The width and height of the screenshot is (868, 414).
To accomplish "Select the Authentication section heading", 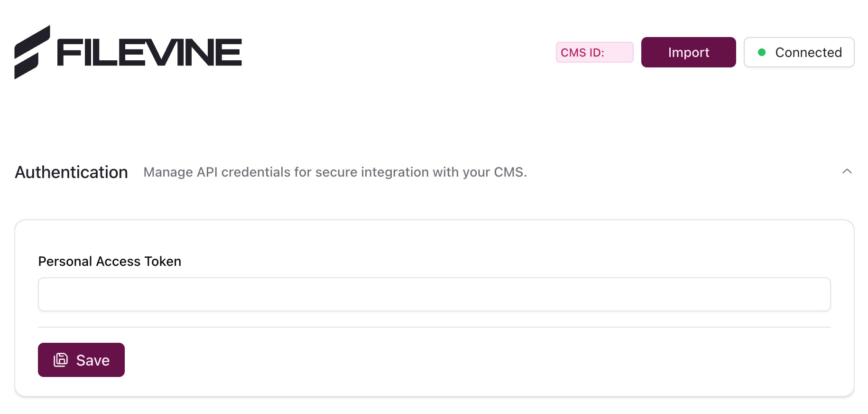I will [71, 172].
